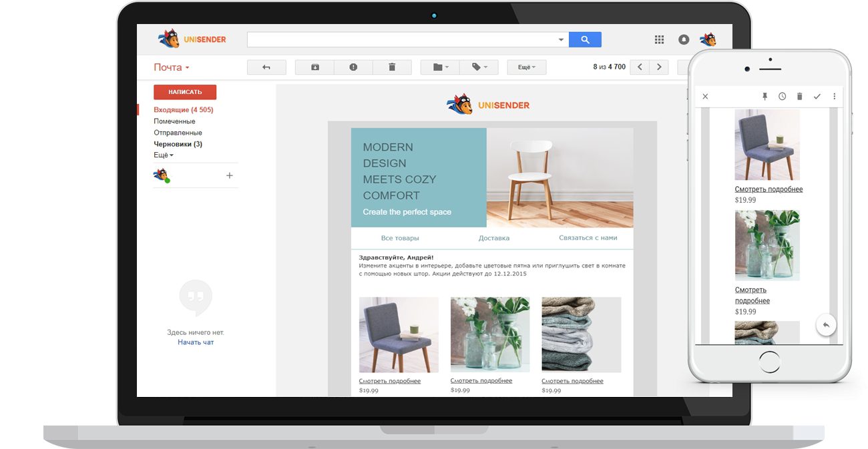Archive the open email

(314, 67)
